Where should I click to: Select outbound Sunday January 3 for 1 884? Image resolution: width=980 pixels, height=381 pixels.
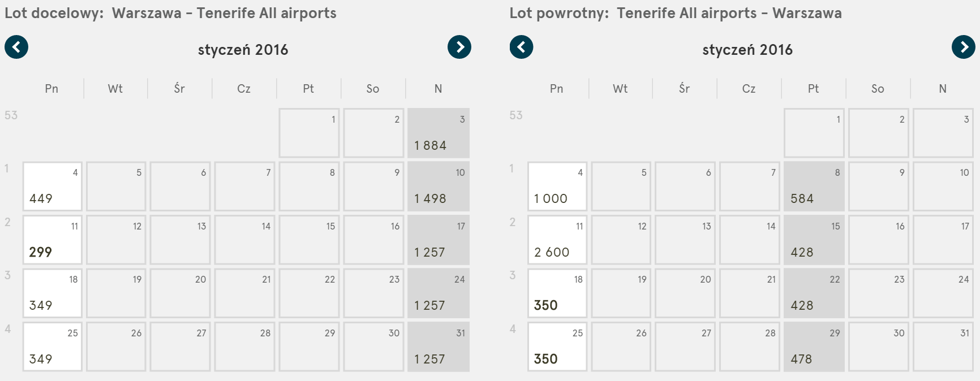coord(439,133)
